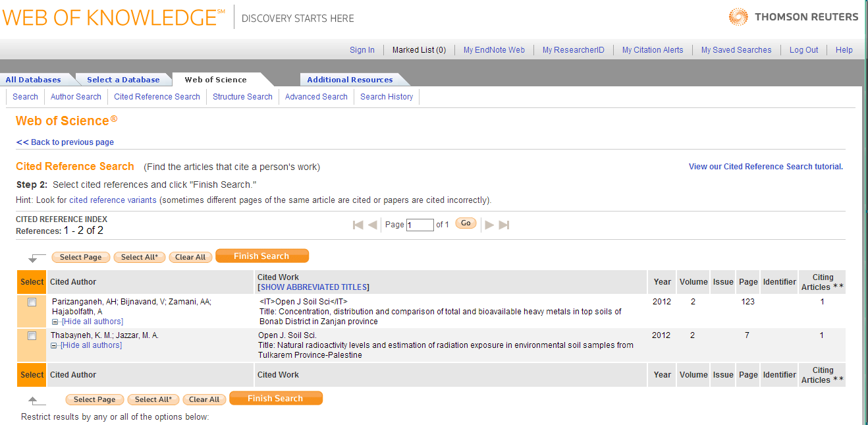This screenshot has width=868, height=425.
Task: Click the top Select Page button
Action: [81, 258]
